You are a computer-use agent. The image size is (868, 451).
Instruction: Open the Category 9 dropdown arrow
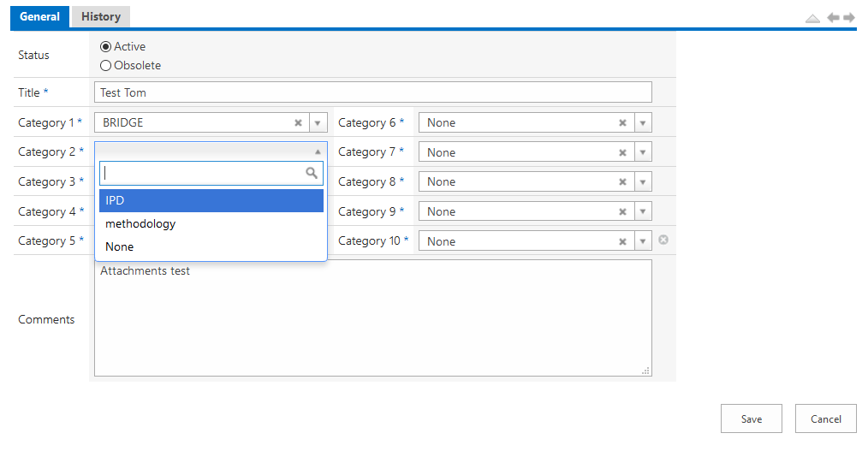point(643,211)
